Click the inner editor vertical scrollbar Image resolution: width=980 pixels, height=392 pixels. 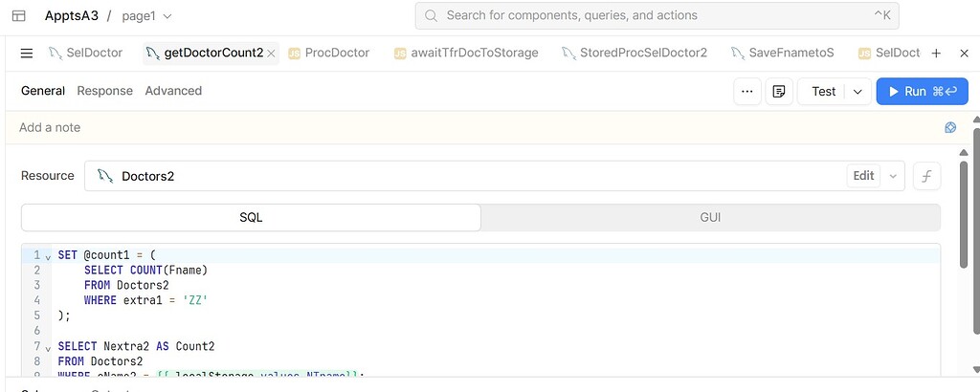pyautogui.click(x=963, y=213)
